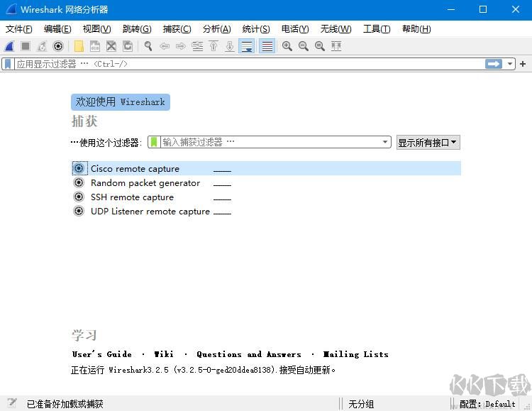Jump to last packet icon
Image resolution: width=532 pixels, height=411 pixels.
(230, 46)
